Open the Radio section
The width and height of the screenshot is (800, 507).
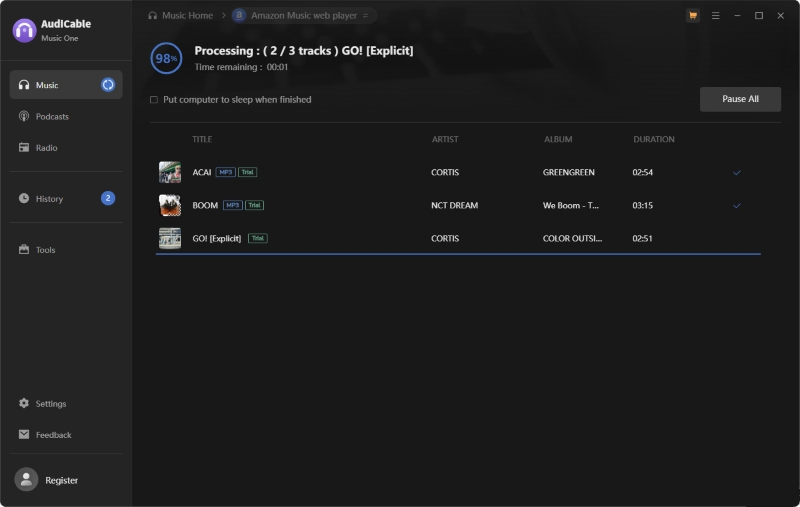(66, 147)
